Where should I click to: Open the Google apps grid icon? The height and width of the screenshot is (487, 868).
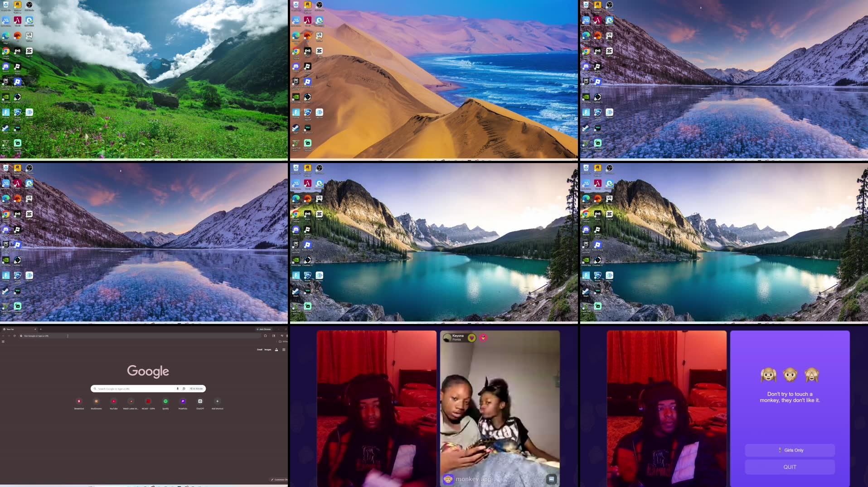click(283, 349)
